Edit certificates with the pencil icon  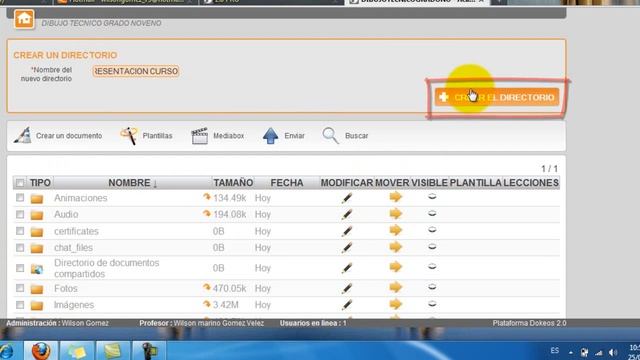click(347, 231)
